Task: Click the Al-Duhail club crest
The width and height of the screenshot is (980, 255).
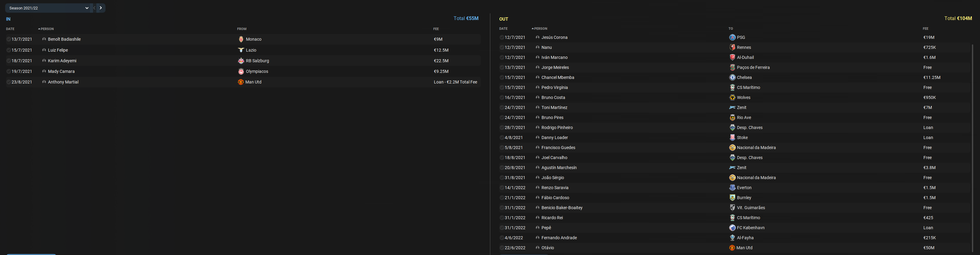Action: pos(732,57)
